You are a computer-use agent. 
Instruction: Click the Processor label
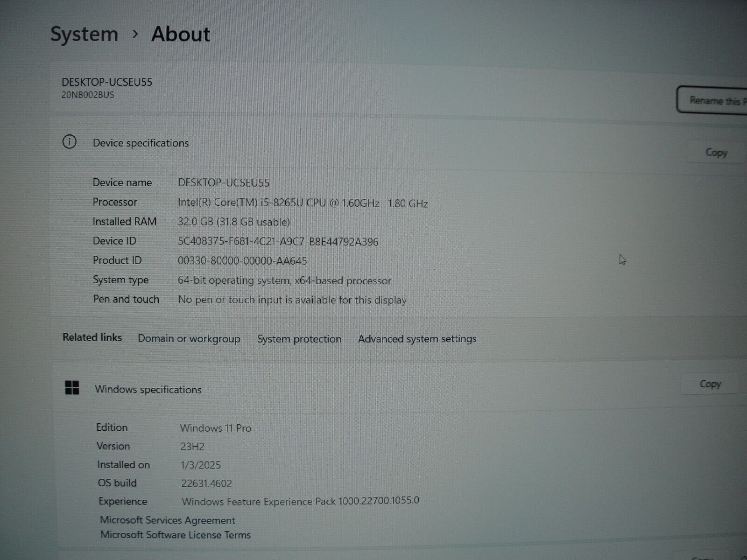click(x=115, y=202)
